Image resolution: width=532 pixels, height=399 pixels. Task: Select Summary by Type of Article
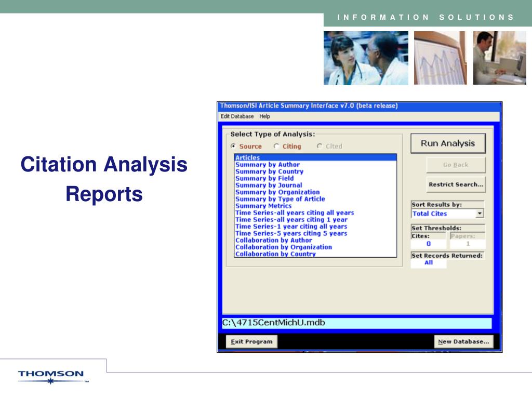tap(315, 199)
